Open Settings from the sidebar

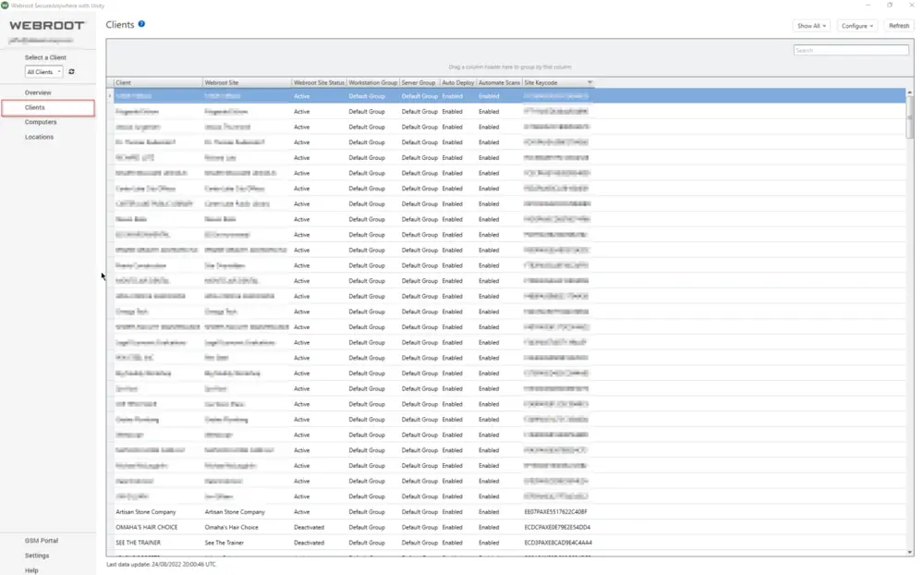pyautogui.click(x=37, y=556)
